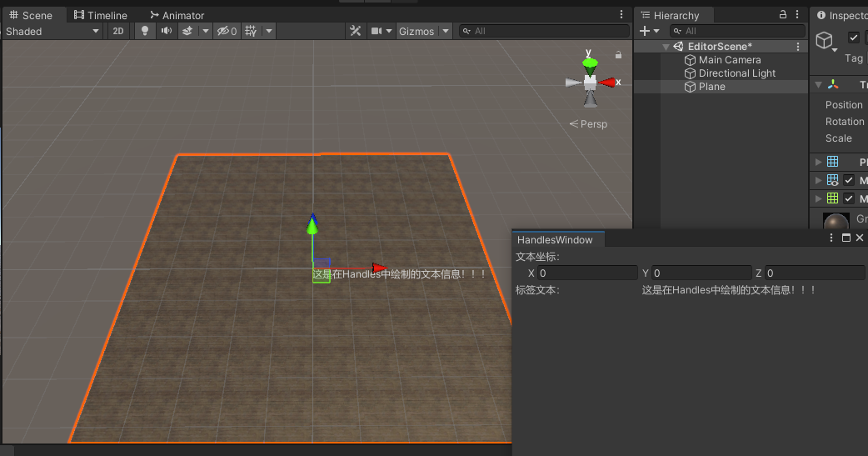Open the Timeline tab
The image size is (868, 456).
pos(101,15)
